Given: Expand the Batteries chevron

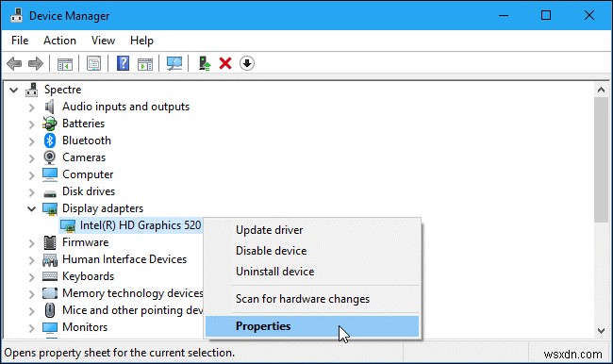Looking at the screenshot, I should tap(32, 124).
